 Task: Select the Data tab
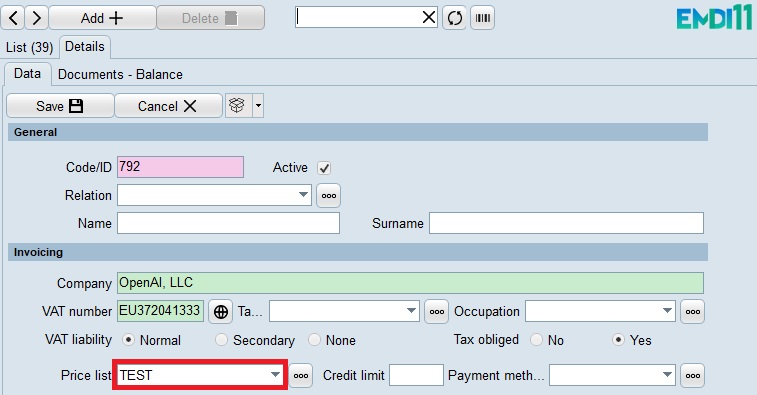click(28, 73)
